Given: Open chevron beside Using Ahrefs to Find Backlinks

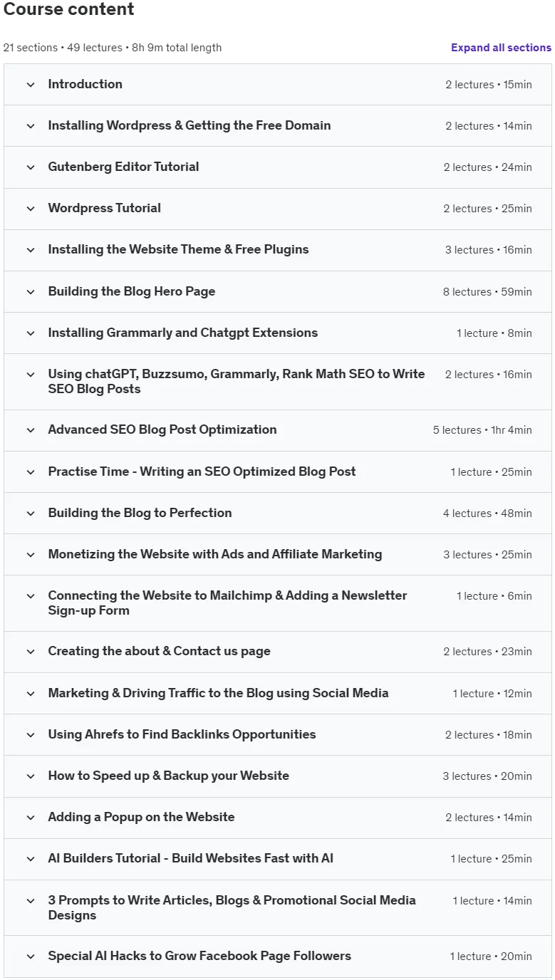Looking at the screenshot, I should (31, 735).
